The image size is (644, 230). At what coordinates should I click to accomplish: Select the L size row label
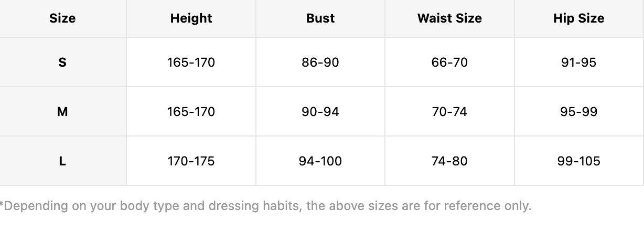click(62, 161)
